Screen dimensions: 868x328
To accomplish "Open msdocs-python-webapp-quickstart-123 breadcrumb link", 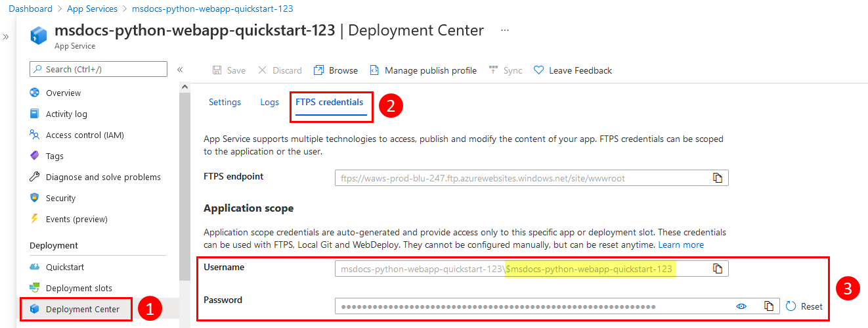I will coord(213,9).
